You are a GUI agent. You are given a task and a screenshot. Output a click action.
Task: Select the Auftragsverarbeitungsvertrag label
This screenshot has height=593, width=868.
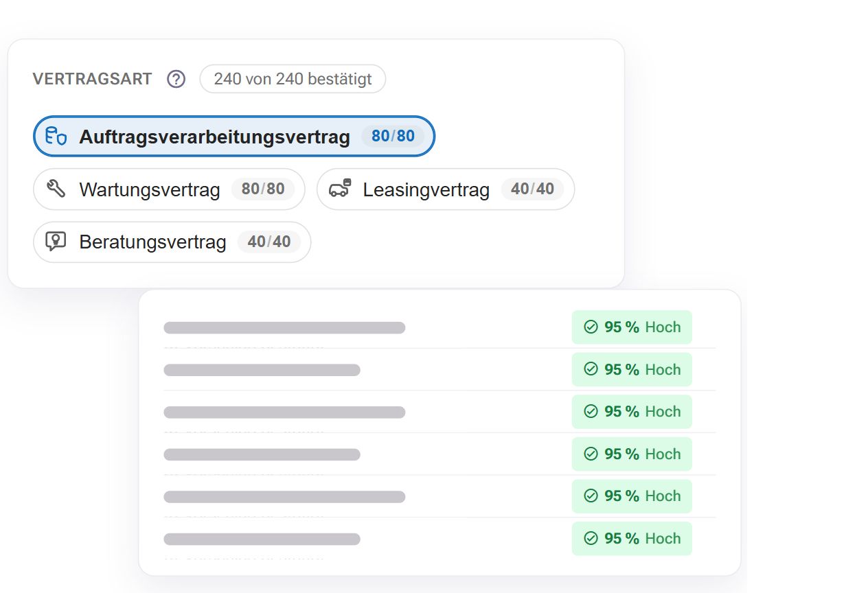[214, 137]
